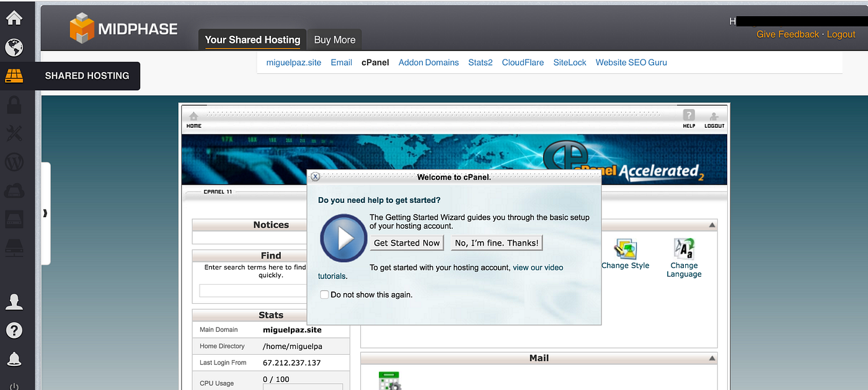Click the blue play video icon
868x390 pixels.
coord(344,238)
